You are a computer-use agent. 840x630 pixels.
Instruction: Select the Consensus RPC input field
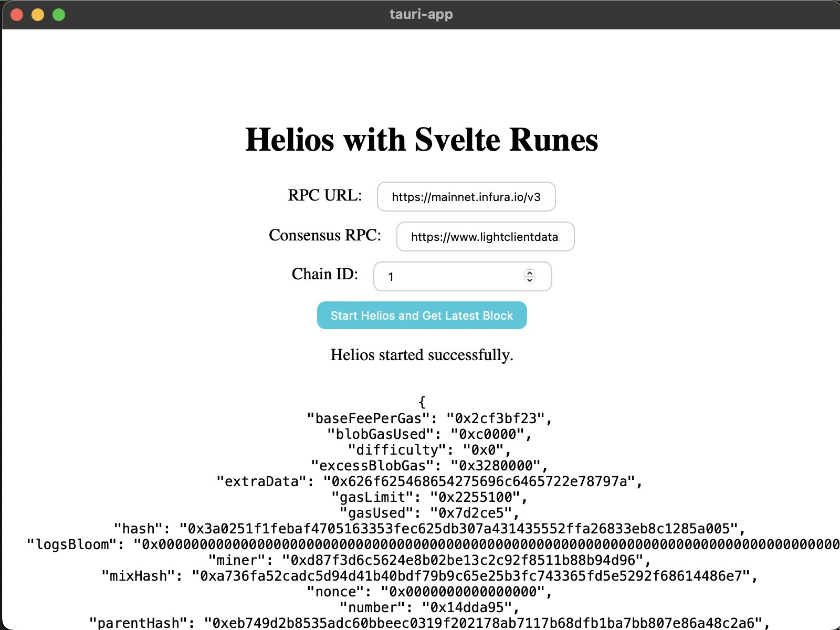(485, 237)
